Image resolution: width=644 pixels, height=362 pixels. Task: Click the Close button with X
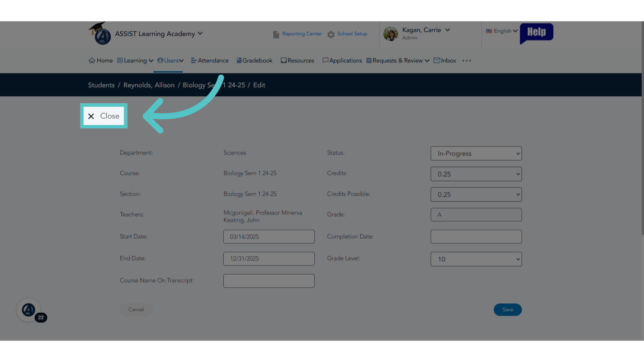click(x=104, y=116)
